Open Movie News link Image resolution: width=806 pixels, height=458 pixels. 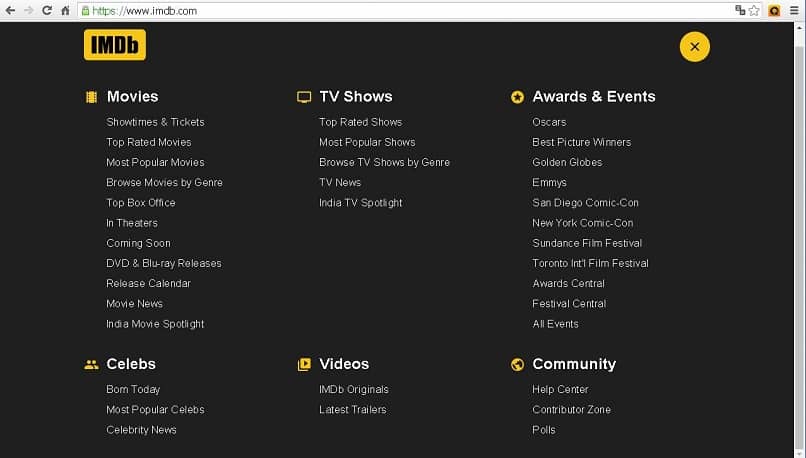coord(135,304)
